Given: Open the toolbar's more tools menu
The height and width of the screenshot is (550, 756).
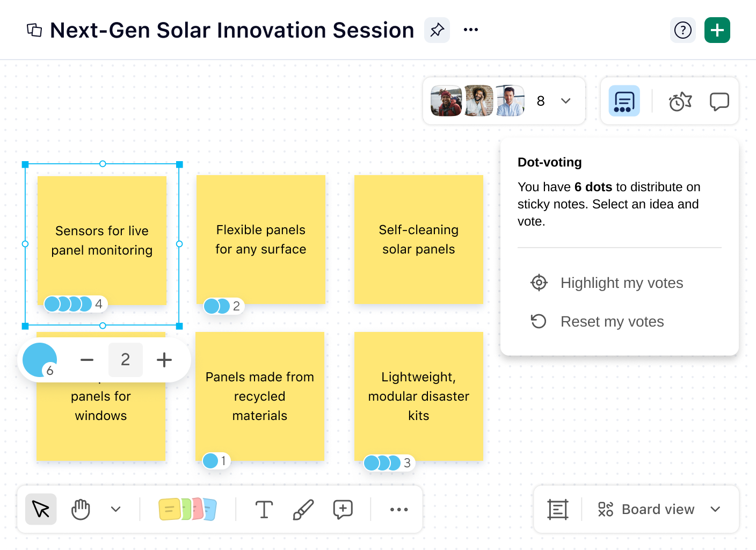Looking at the screenshot, I should [398, 509].
